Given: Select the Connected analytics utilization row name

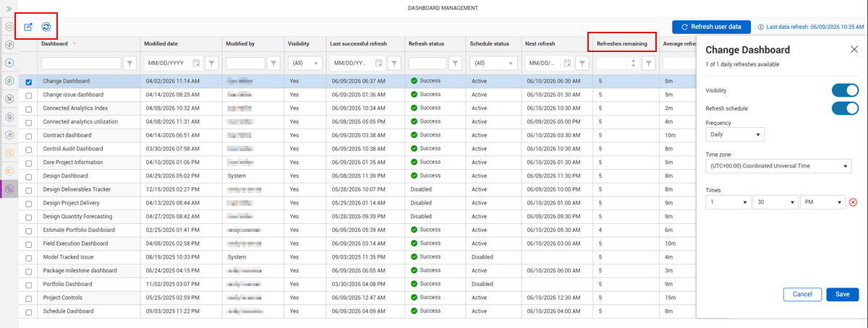Looking at the screenshot, I should [80, 121].
